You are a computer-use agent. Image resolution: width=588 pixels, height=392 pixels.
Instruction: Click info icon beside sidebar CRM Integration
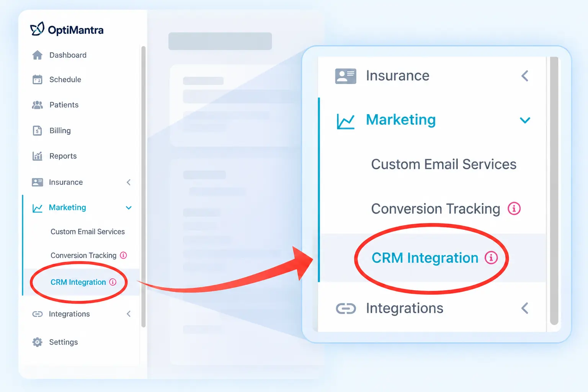(113, 282)
